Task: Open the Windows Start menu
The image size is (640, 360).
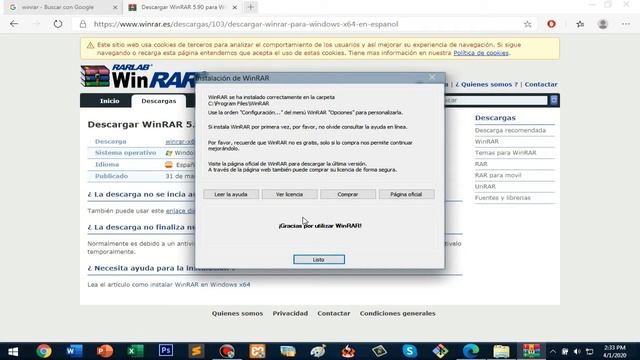Action: tap(13, 351)
